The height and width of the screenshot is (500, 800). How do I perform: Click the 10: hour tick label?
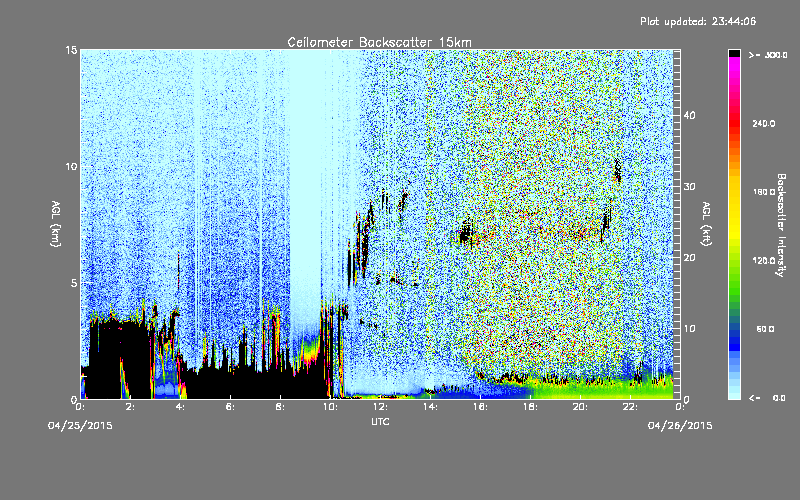(x=330, y=407)
